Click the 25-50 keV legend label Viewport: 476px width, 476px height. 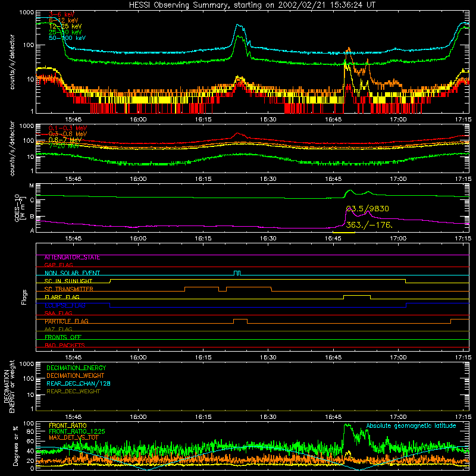[65, 32]
